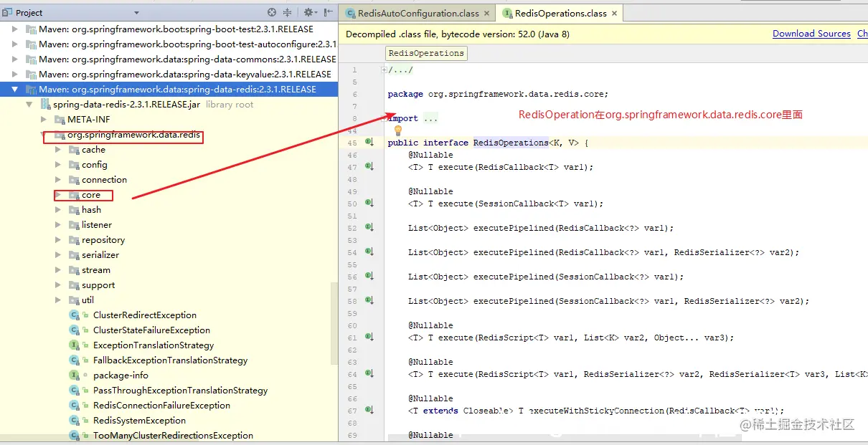This screenshot has width=868, height=445.
Task: Click the ClusterRedirectException class icon
Action: click(75, 315)
